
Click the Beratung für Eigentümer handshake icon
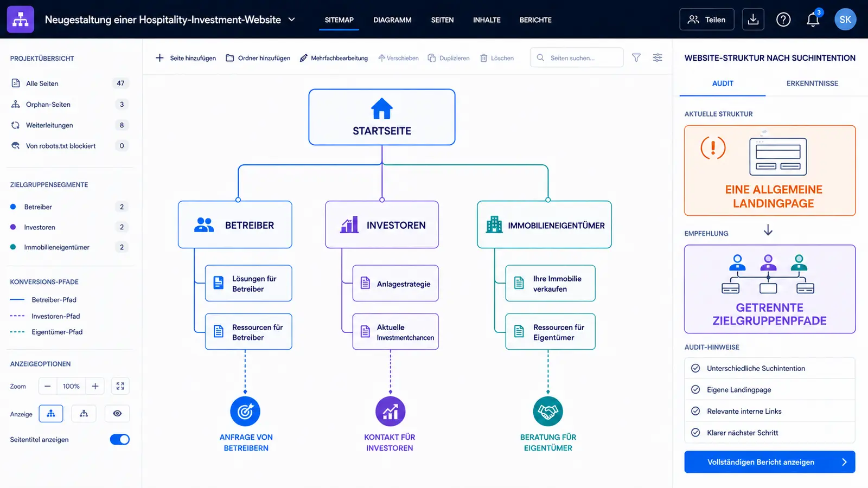pos(548,412)
